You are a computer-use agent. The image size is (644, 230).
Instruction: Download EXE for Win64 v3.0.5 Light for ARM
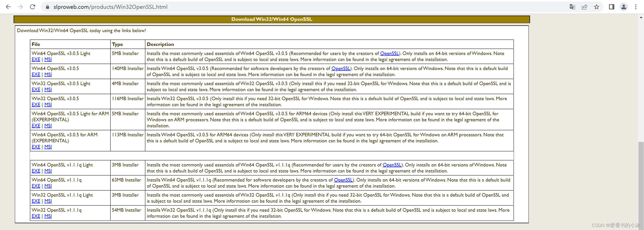pos(36,126)
